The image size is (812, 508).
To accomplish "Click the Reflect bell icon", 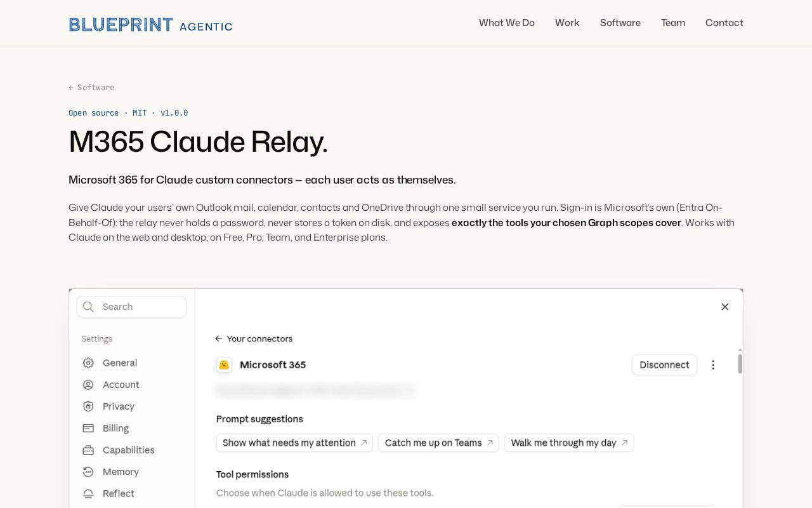I will pyautogui.click(x=88, y=493).
